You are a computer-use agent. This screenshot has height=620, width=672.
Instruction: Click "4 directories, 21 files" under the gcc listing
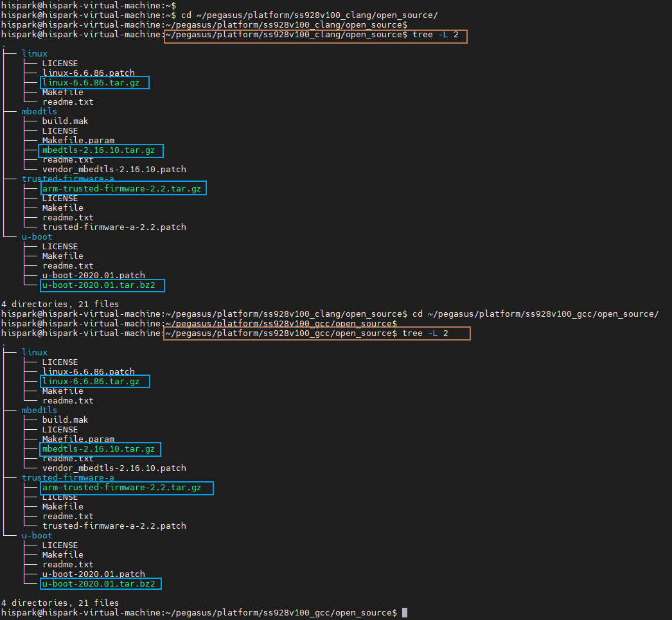click(60, 603)
